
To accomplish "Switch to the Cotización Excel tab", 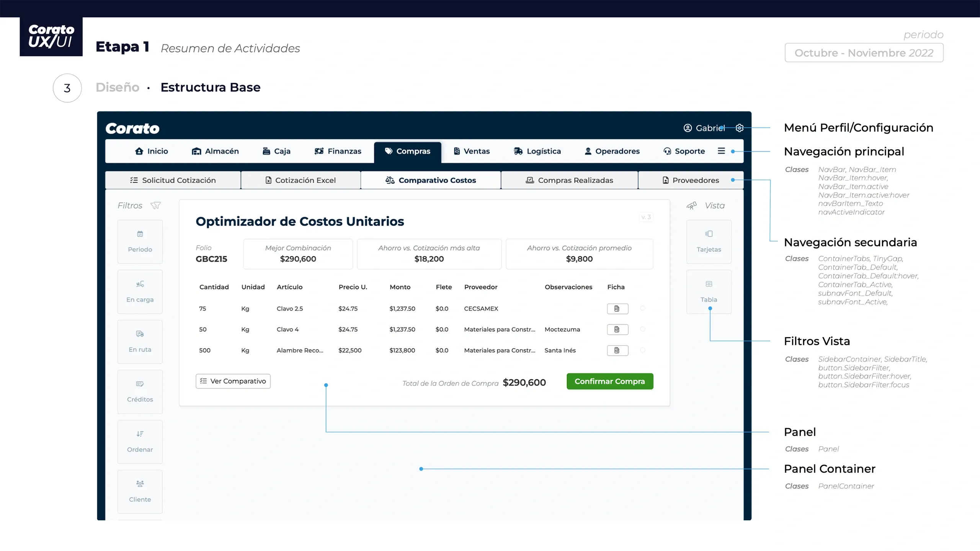I will click(301, 180).
